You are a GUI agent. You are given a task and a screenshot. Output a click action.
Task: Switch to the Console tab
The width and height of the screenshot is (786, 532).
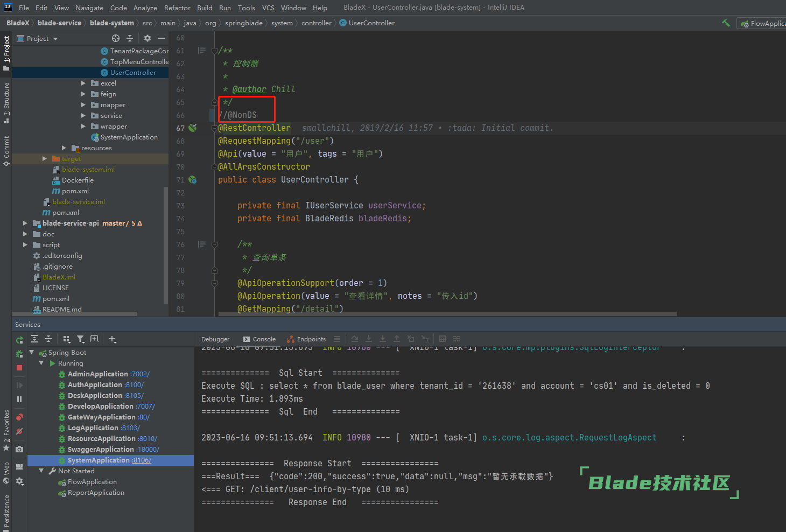[259, 339]
